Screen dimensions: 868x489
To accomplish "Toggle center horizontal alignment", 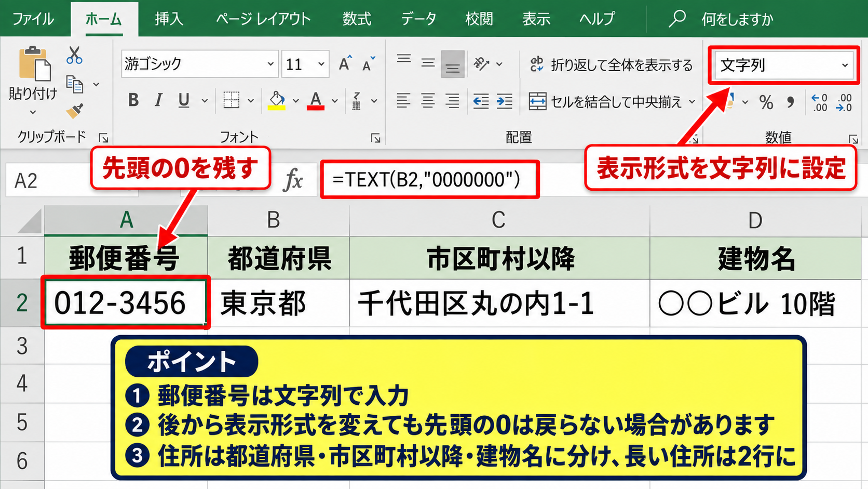I will tap(428, 101).
